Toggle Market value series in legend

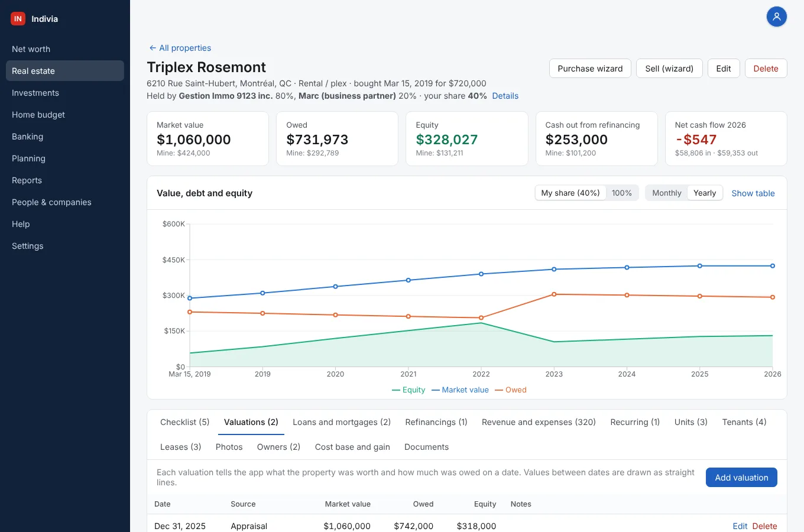pyautogui.click(x=460, y=390)
